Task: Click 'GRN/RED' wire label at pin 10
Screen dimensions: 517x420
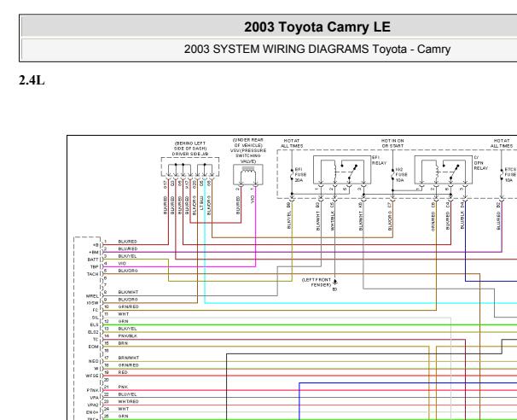Action: [128, 306]
